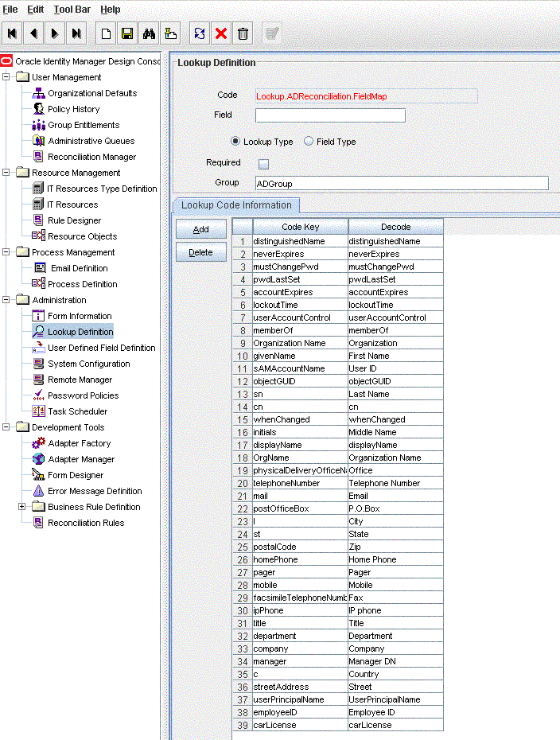The height and width of the screenshot is (740, 560).
Task: Go to first record toolbar icon
Action: [12, 33]
